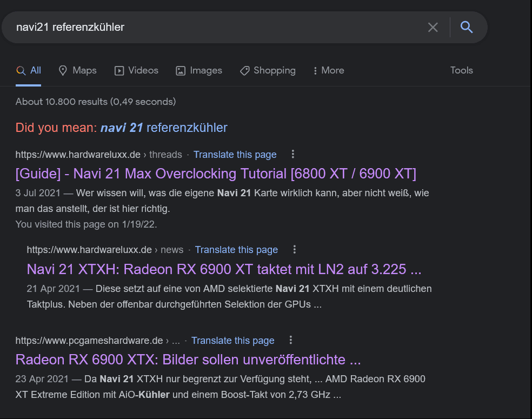This screenshot has width=532, height=419.
Task: Switch to the Images tab
Action: 199,71
